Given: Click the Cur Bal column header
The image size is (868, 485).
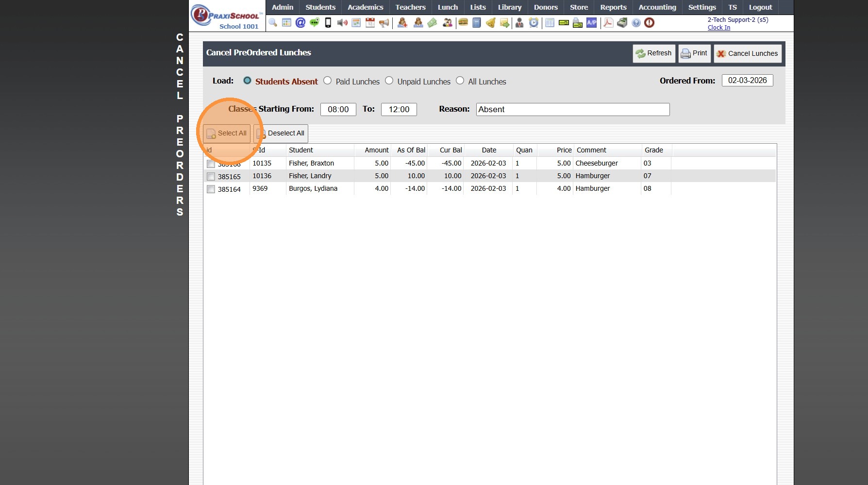Looking at the screenshot, I should click(451, 150).
